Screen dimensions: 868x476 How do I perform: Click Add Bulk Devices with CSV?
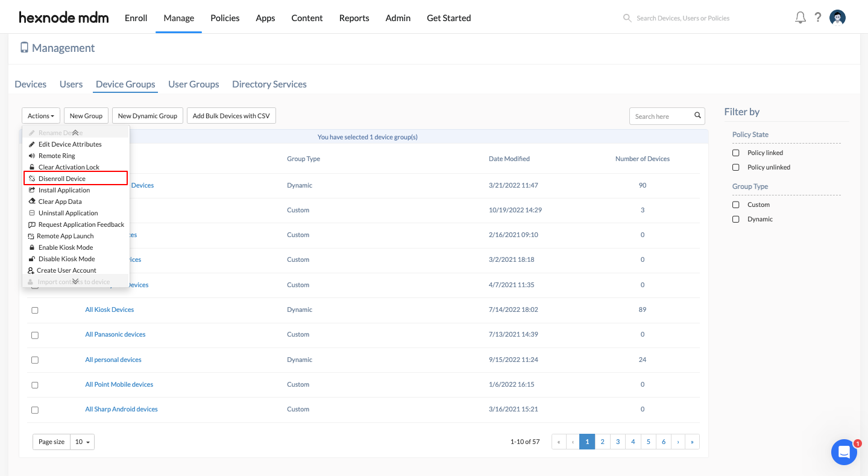click(x=231, y=116)
